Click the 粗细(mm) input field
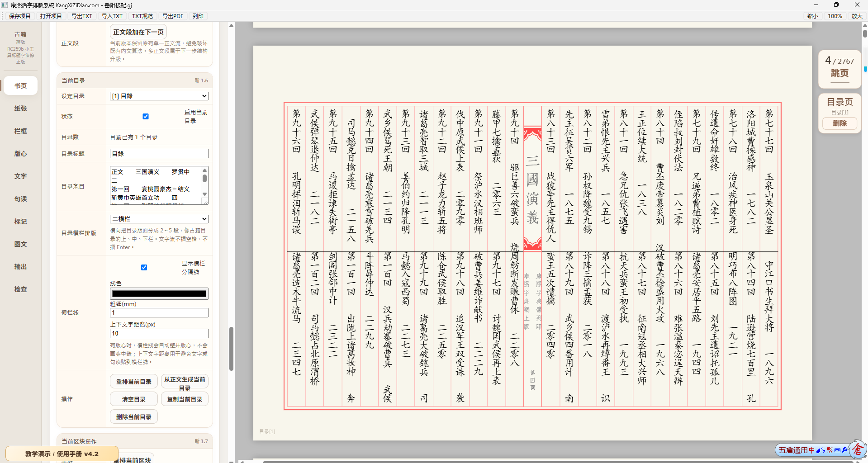Screen dimensions: 868x463 (x=159, y=313)
